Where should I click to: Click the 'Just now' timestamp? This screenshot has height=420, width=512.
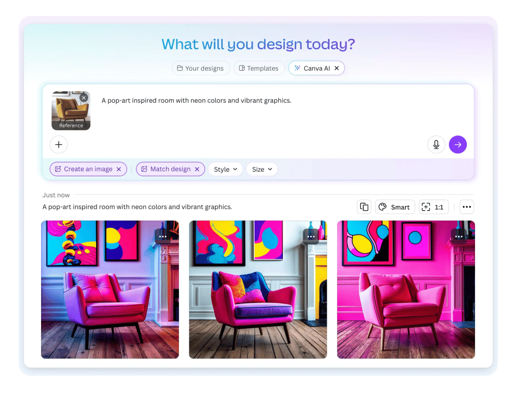point(56,195)
